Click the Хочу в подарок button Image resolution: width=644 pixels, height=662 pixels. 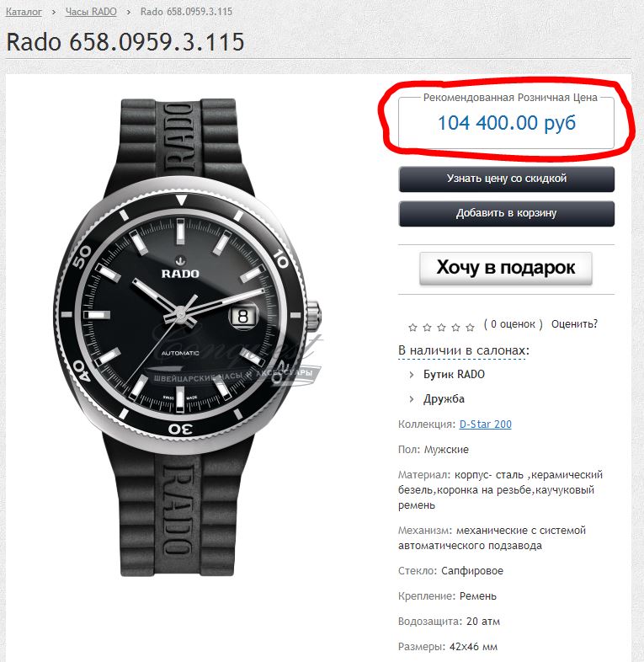[x=506, y=268]
